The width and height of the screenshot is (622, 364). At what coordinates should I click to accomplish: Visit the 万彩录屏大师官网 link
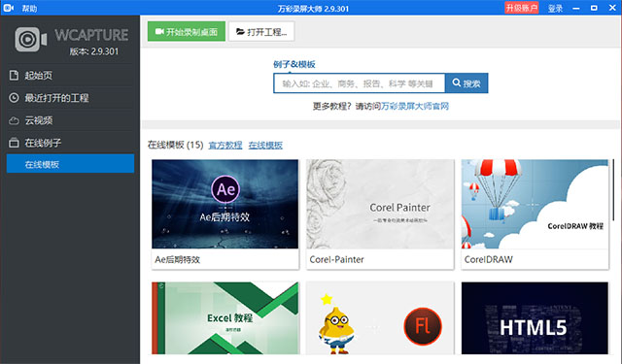(x=415, y=106)
